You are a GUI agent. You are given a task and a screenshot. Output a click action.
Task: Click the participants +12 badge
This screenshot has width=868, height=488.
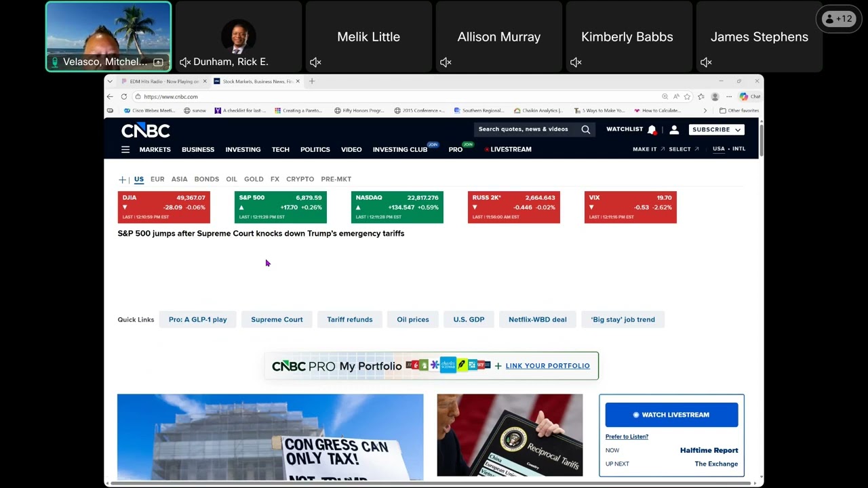pyautogui.click(x=837, y=19)
